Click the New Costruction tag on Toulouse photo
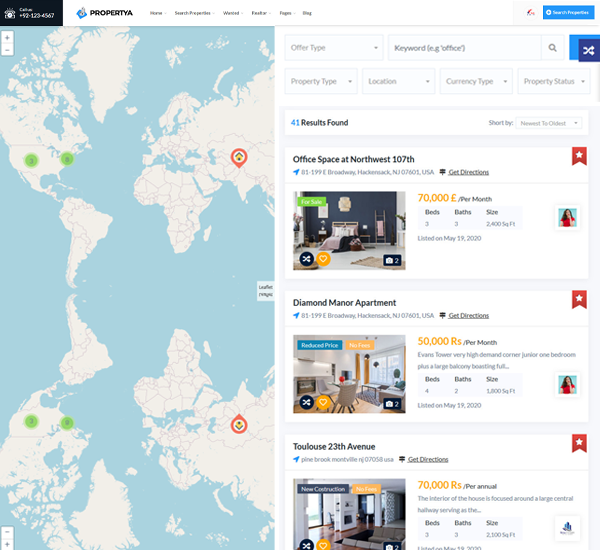Viewport: 600px width, 550px height. click(323, 489)
